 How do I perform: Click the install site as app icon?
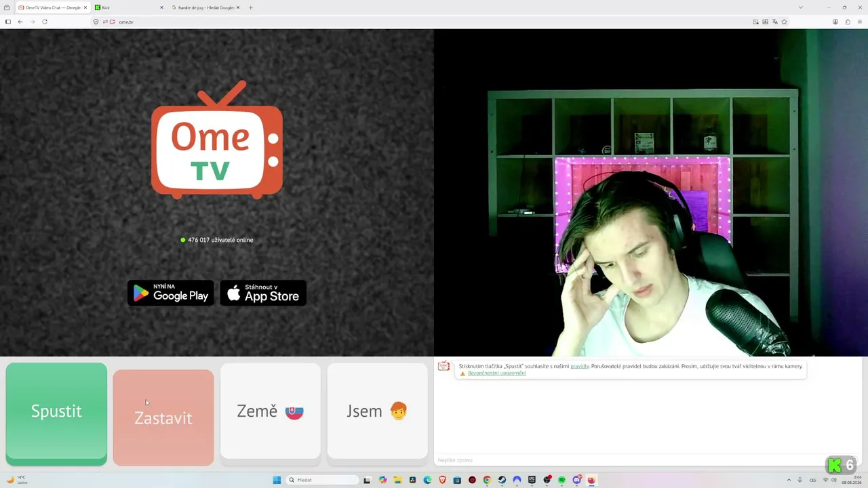pos(765,22)
